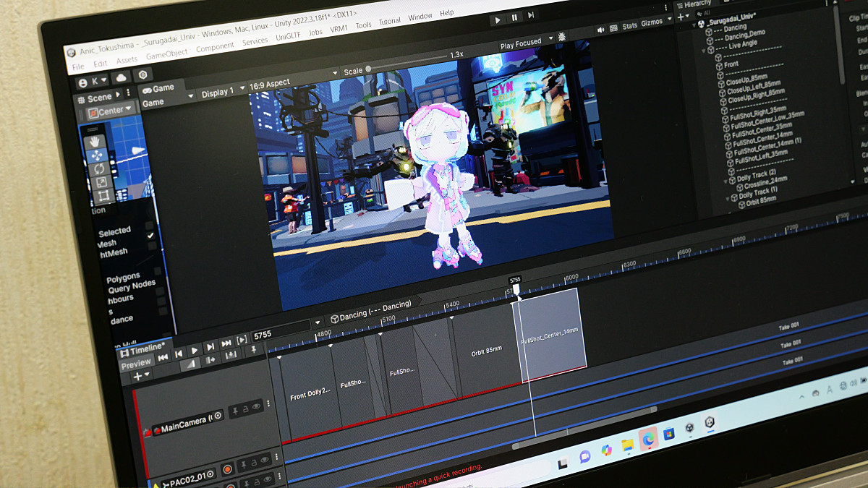Open the Center pivot dropdown in Scene
The width and height of the screenshot is (868, 488).
(x=111, y=111)
